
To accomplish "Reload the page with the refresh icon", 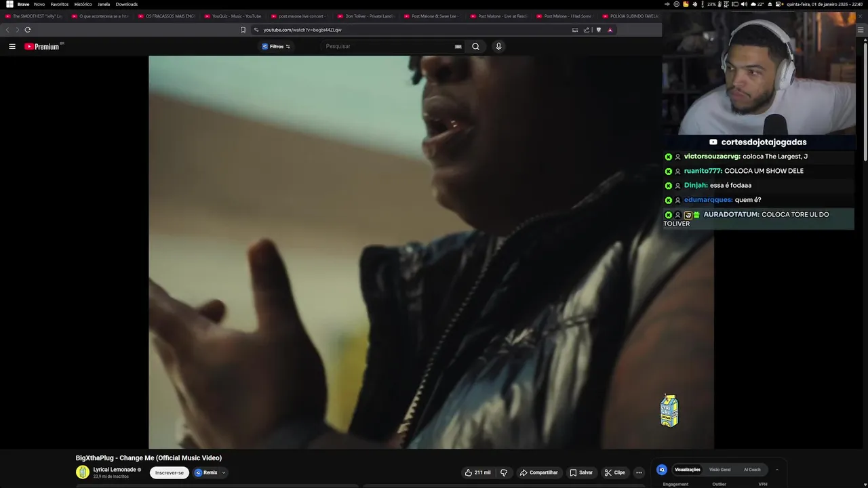I will [28, 30].
